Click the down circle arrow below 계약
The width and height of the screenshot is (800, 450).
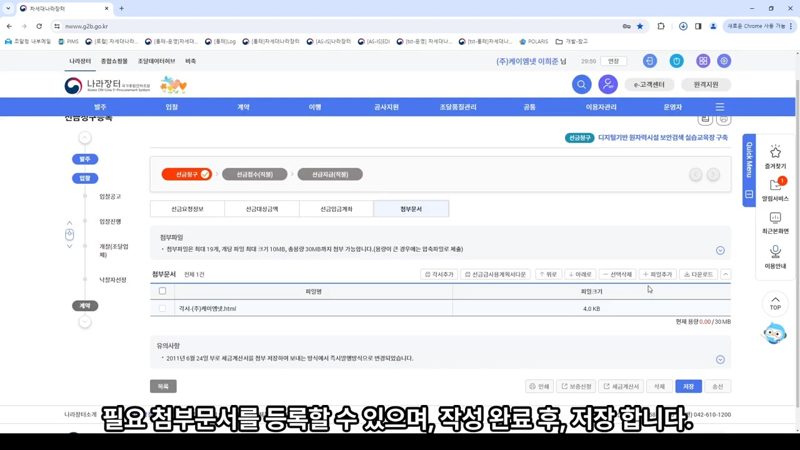click(x=85, y=322)
